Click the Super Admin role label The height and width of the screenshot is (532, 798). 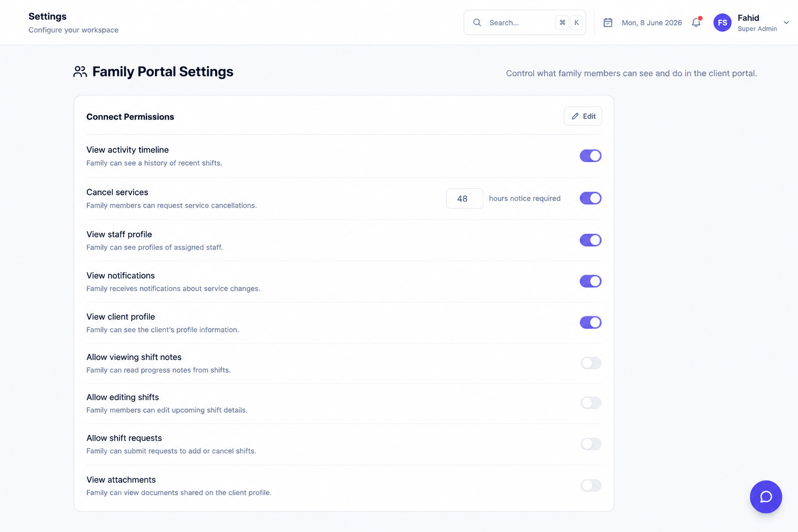[757, 29]
